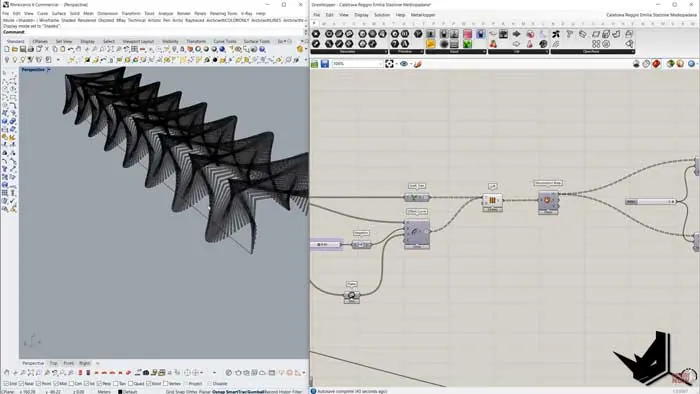Open the Perspective viewport title dropdown arrow
Image resolution: width=700 pixels, height=394 pixels.
pyautogui.click(x=48, y=70)
